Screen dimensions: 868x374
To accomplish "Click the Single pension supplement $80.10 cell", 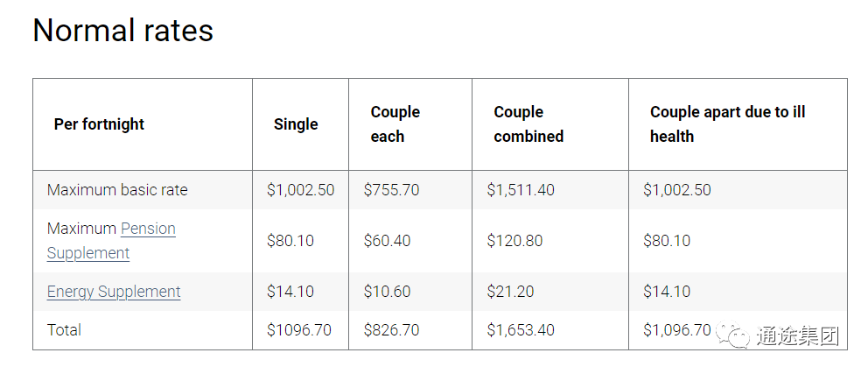I will click(x=290, y=241).
